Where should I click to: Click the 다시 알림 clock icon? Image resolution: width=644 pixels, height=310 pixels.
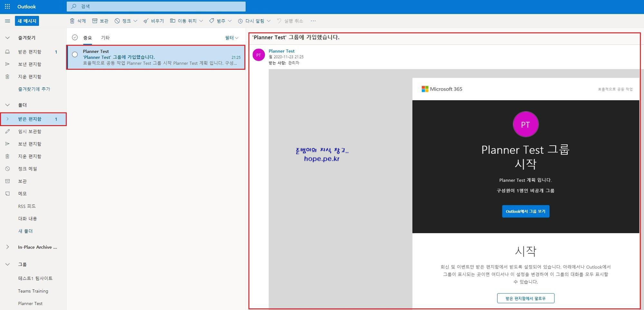[x=240, y=21]
